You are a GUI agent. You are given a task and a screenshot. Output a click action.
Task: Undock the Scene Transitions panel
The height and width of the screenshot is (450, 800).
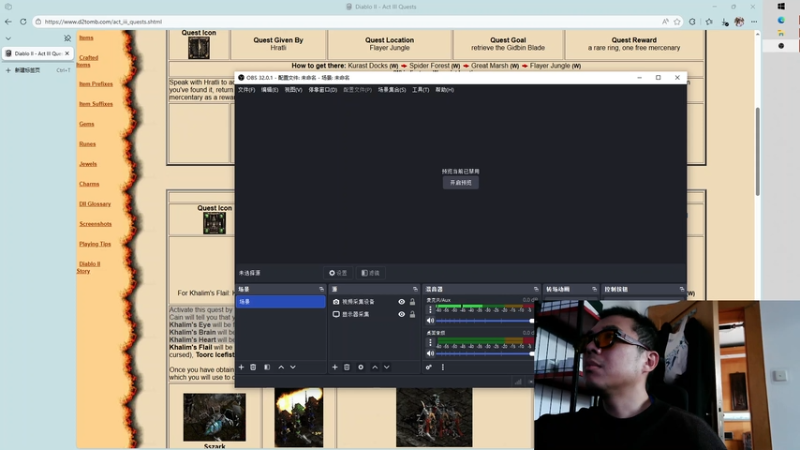pos(594,289)
